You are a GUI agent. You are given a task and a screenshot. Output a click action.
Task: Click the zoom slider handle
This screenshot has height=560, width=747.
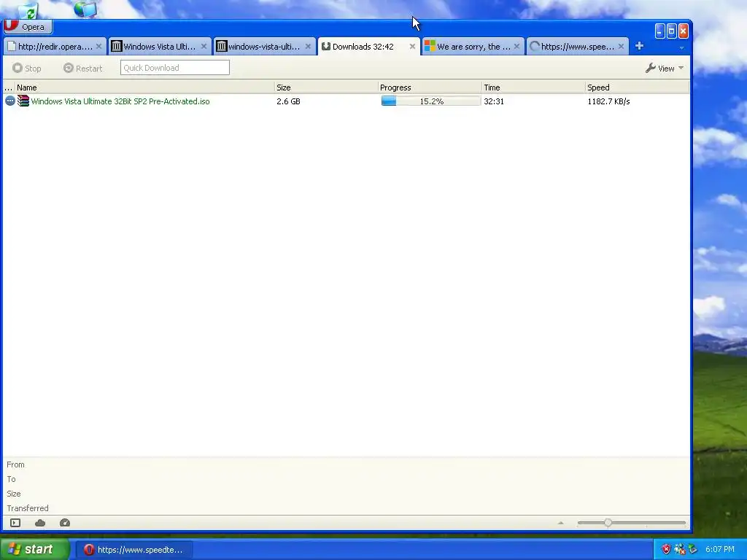tap(608, 523)
